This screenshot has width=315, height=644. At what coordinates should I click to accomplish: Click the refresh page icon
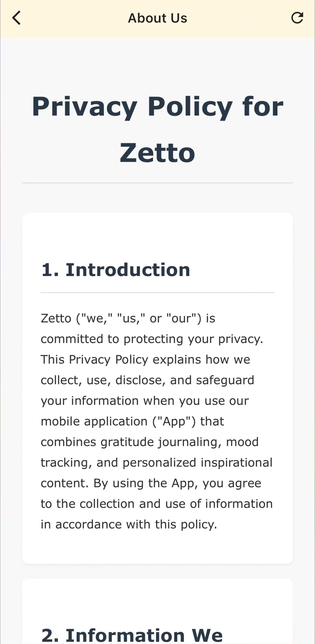297,18
